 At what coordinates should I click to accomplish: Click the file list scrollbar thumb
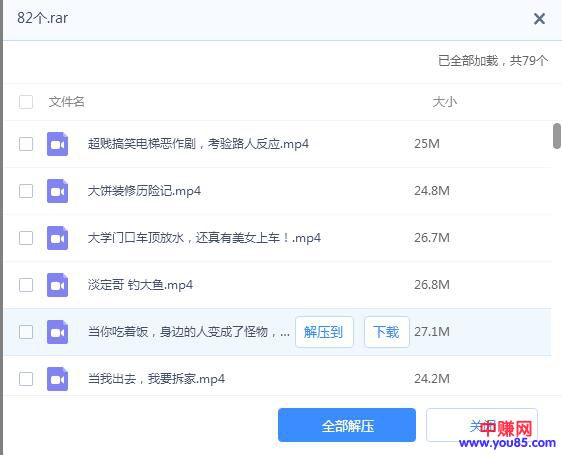(x=557, y=136)
